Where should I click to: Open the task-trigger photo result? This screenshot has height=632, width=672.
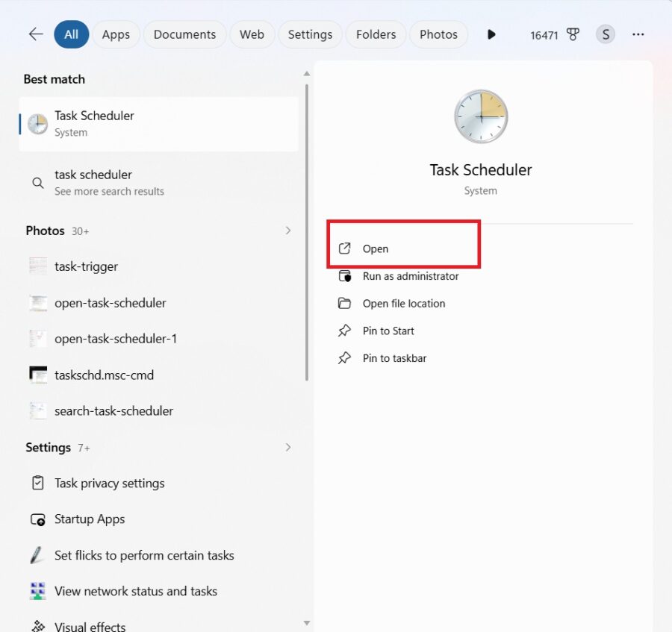click(x=158, y=266)
